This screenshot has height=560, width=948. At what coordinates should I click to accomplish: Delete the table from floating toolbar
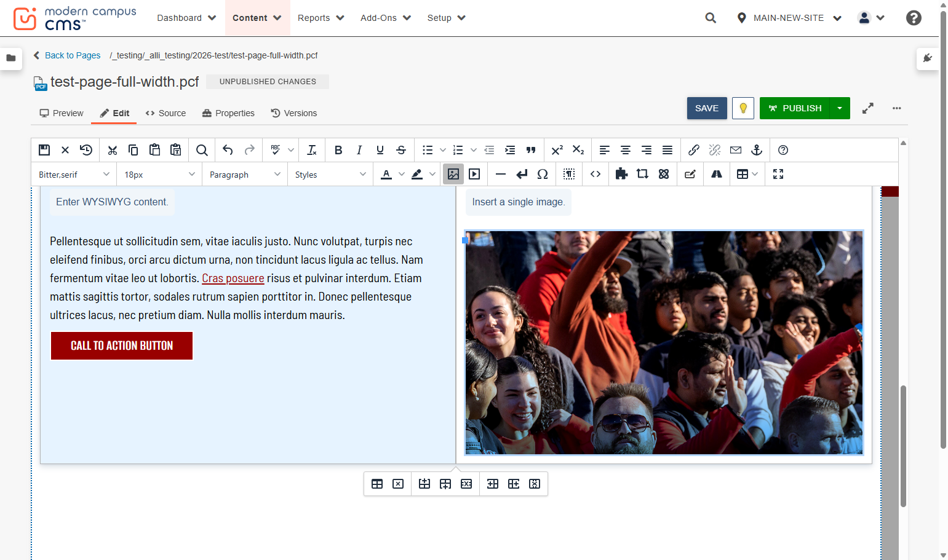click(x=398, y=484)
